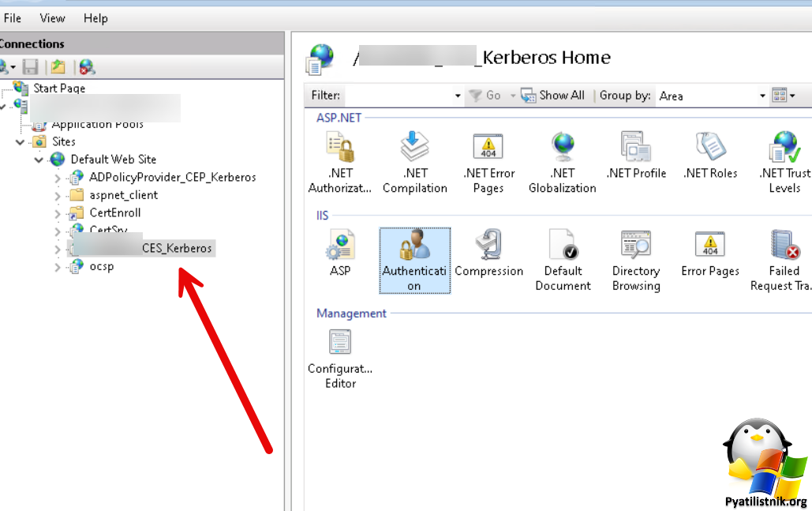
Task: Open the Filter combo box dropdown
Action: click(457, 96)
